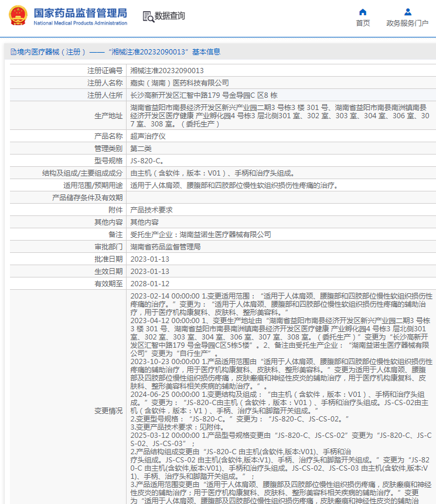Select remark 受托生产企业：湖南益诺生医疗器械有限公司
436x504 pixels.
[200, 235]
